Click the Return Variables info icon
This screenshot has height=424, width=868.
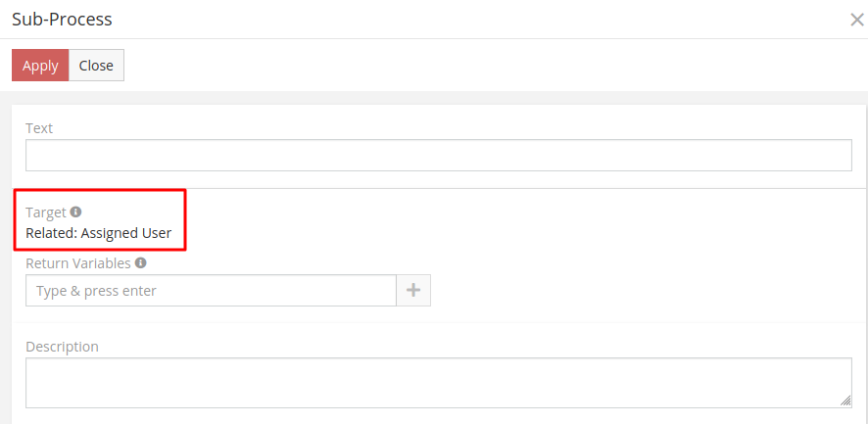coord(140,262)
